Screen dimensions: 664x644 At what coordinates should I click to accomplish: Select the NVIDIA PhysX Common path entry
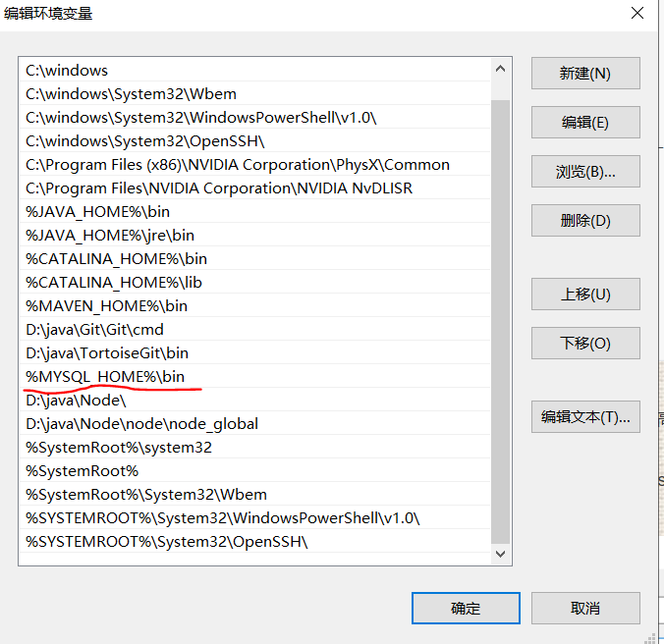[238, 165]
